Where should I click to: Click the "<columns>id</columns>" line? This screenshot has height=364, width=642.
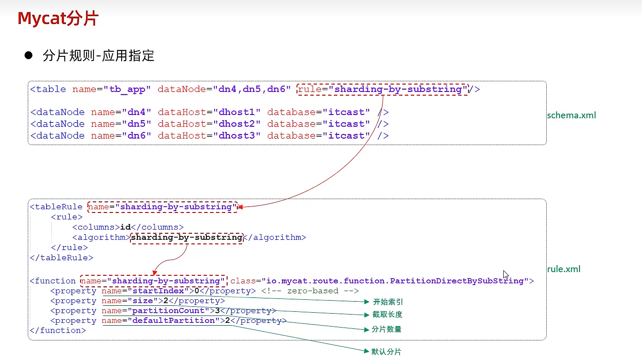click(128, 227)
